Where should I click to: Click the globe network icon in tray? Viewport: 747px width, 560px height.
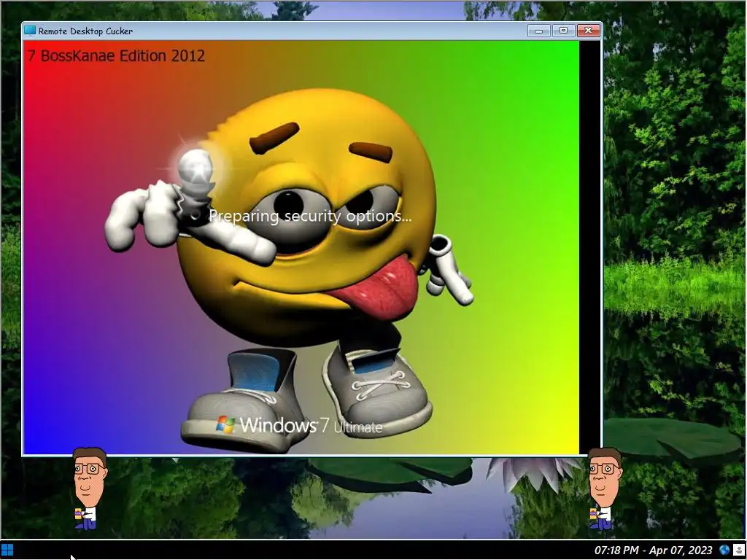pos(724,551)
